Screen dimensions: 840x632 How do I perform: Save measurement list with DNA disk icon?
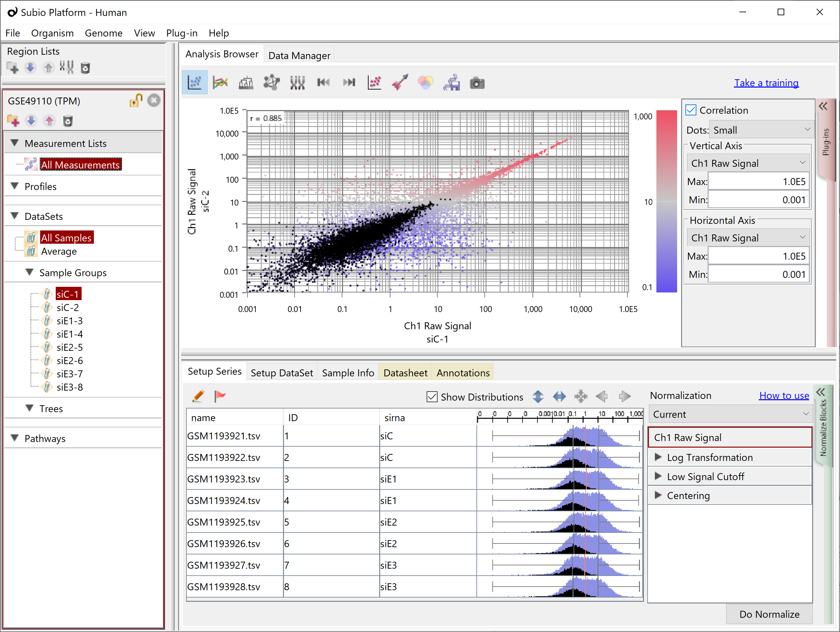coord(452,82)
